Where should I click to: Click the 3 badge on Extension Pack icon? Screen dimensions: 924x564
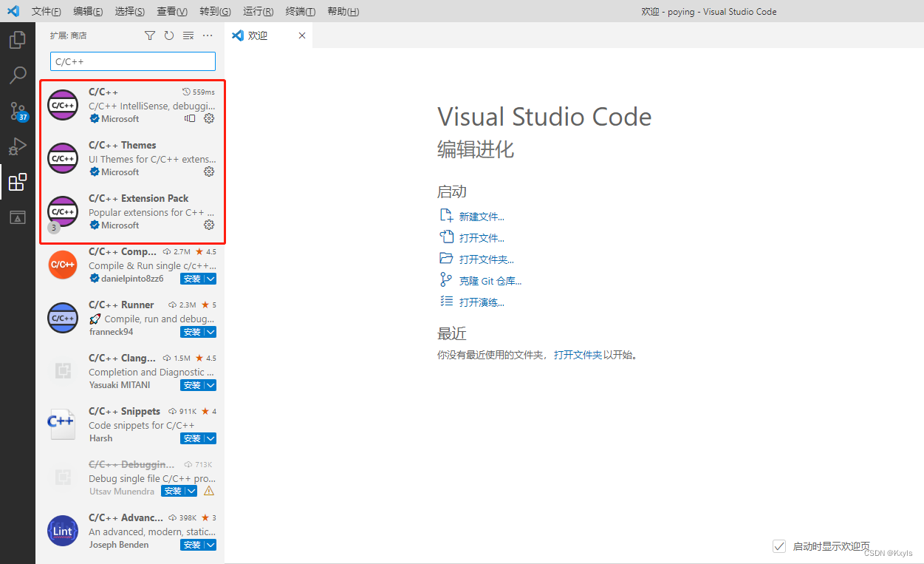coord(53,228)
